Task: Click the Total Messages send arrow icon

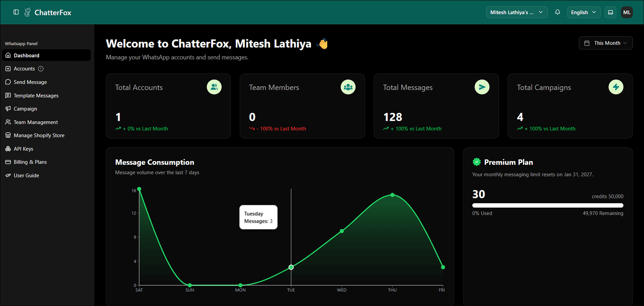Action: pos(482,87)
